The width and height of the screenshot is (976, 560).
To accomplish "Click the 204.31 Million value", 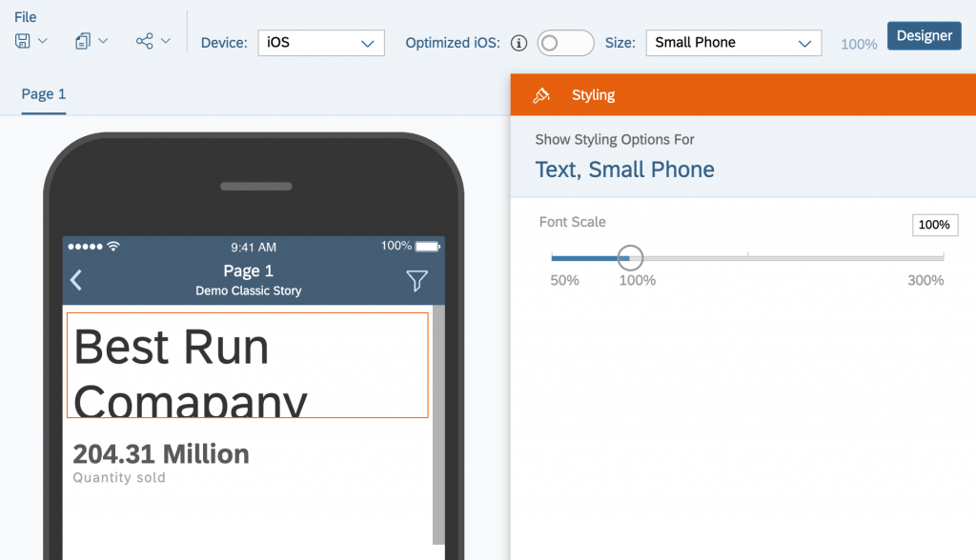I will coord(161,454).
